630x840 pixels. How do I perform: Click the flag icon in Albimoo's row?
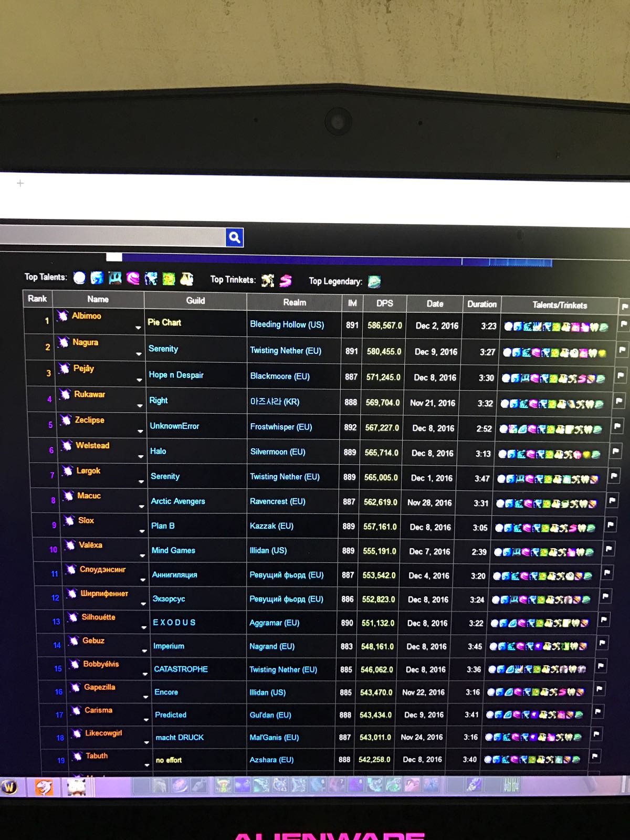coord(624,324)
